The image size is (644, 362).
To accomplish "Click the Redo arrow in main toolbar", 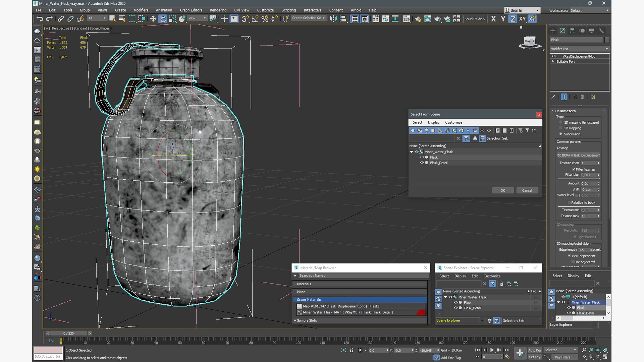I will (49, 19).
